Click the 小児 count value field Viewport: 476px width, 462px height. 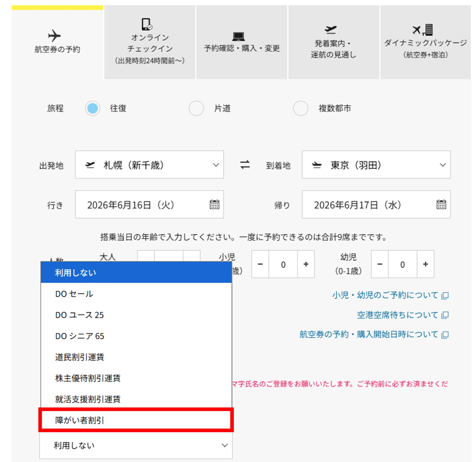click(x=283, y=264)
